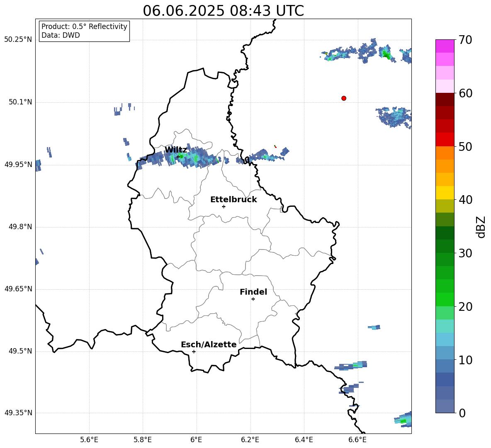This screenshot has height=448, width=491.
Task: Click the 50.25°N latitude label
Action: pyautogui.click(x=18, y=40)
